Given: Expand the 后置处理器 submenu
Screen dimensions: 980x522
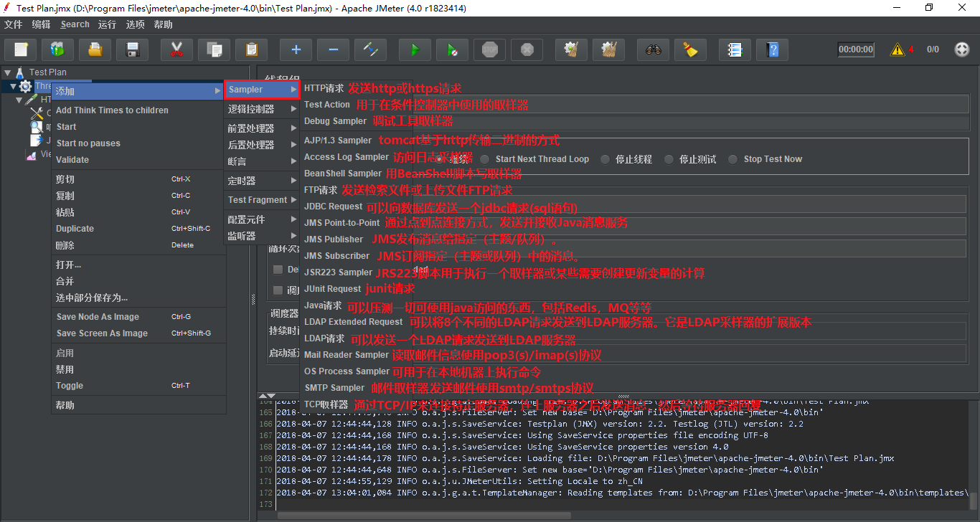Looking at the screenshot, I should tap(262, 145).
